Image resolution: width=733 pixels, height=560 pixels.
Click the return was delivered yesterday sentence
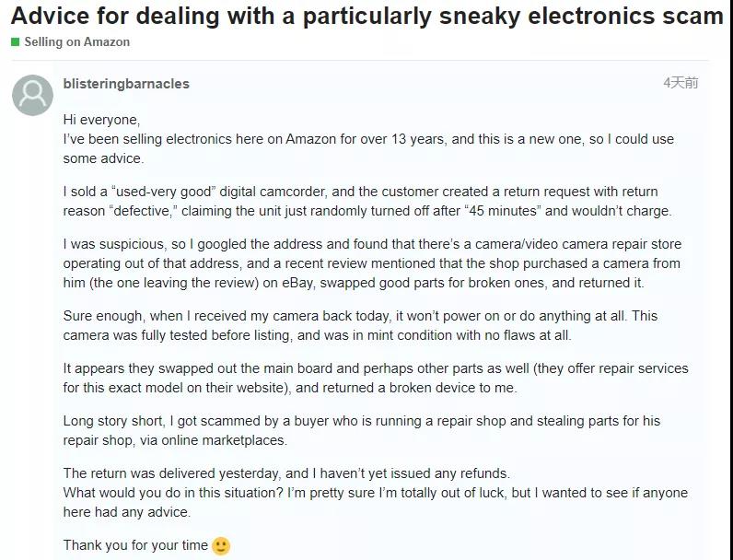pos(286,473)
